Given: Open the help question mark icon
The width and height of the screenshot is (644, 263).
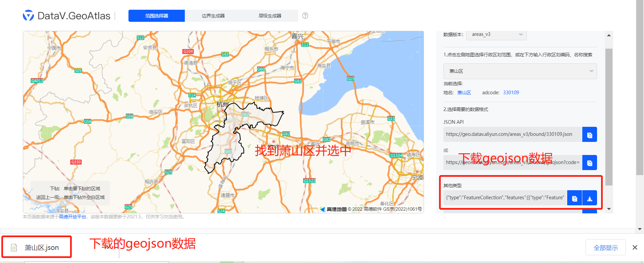Looking at the screenshot, I should click(305, 16).
